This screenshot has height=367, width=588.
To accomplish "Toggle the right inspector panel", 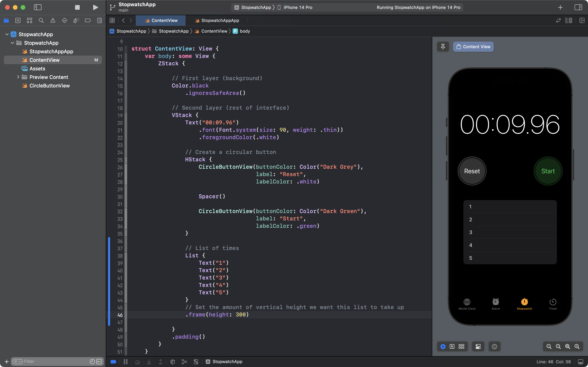I will click(578, 7).
